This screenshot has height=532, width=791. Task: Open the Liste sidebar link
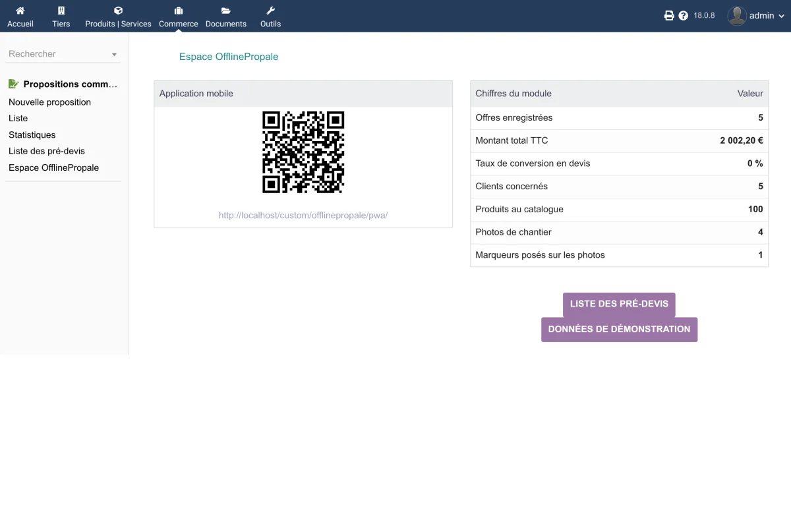tap(18, 118)
